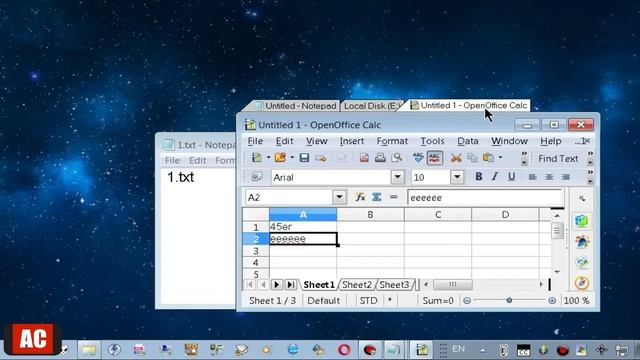The width and height of the screenshot is (640, 360).
Task: Align cell text right
Action: (x=566, y=177)
